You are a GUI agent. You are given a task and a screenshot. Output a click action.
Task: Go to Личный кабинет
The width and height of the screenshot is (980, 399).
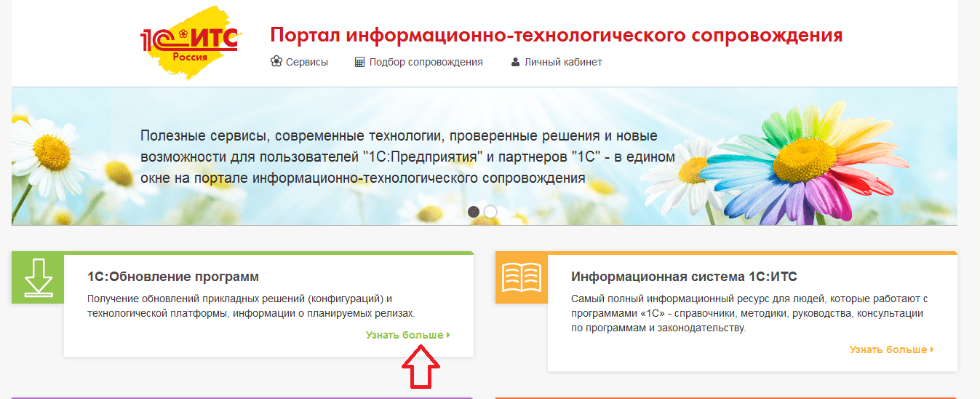(x=563, y=62)
